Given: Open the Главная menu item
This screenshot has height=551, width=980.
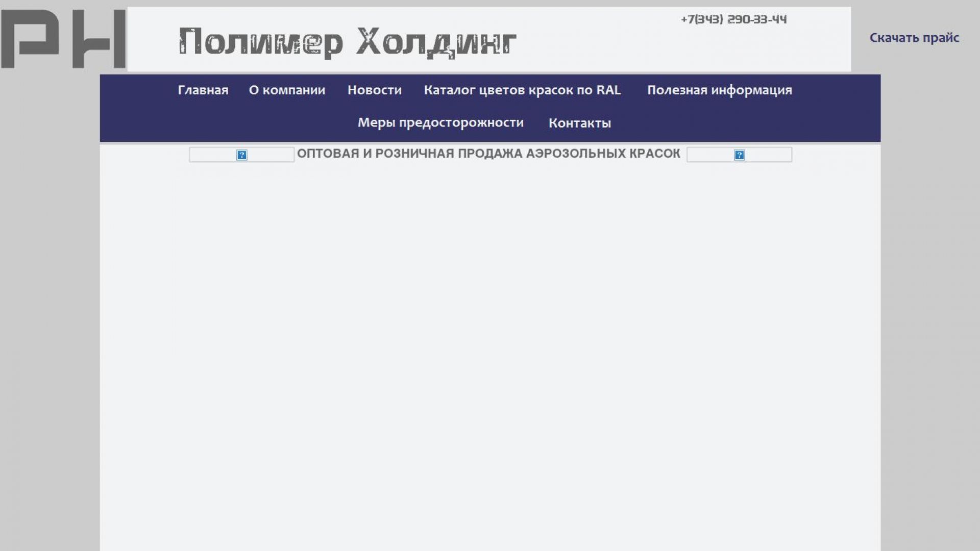Looking at the screenshot, I should (203, 90).
